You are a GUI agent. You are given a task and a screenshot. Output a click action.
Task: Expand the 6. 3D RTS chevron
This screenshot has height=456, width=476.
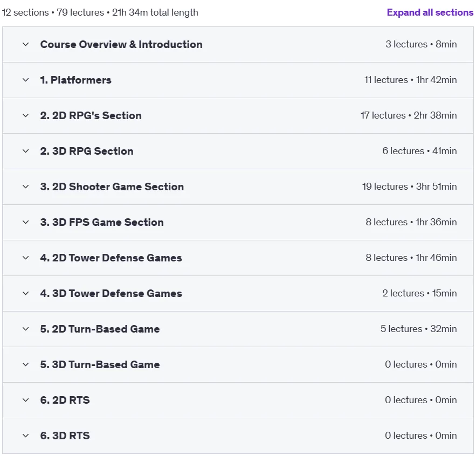(26, 436)
